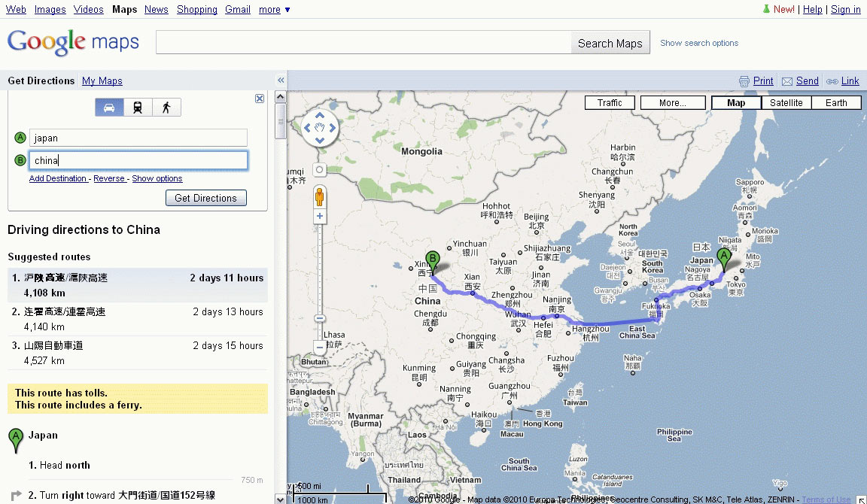Image resolution: width=867 pixels, height=504 pixels.
Task: Click the Get Directions button
Action: coord(205,198)
